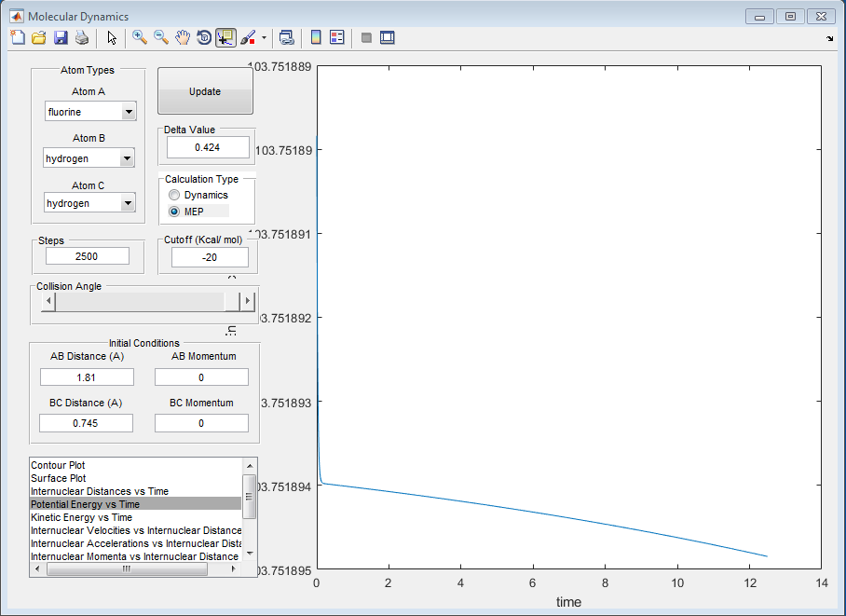Close the Molecular Dynamics window

click(x=822, y=17)
